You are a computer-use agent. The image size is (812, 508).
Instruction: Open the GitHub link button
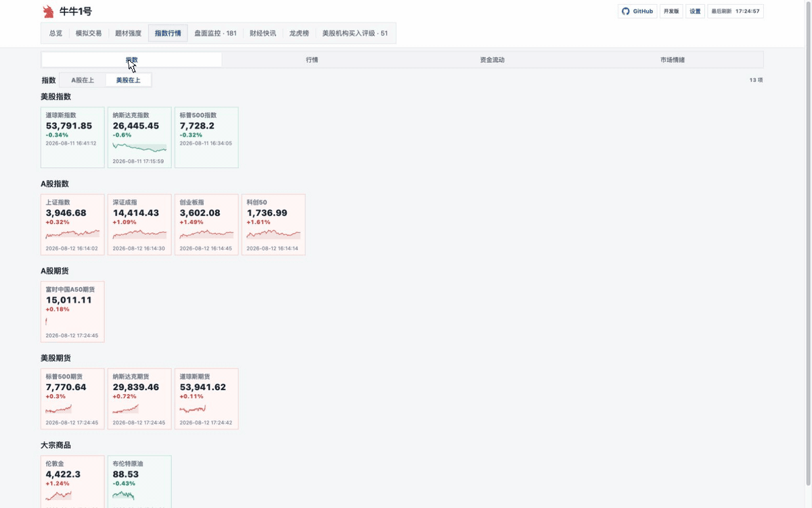click(637, 12)
